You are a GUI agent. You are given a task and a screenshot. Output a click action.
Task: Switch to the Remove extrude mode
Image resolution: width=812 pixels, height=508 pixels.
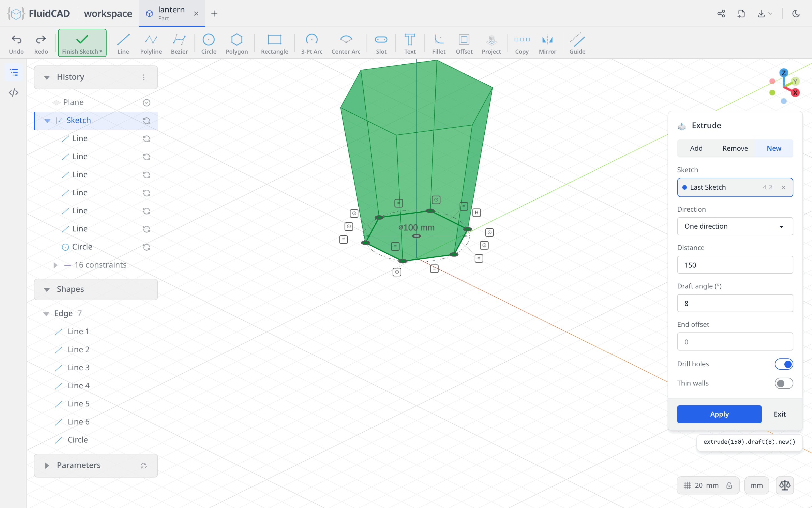[x=735, y=148]
